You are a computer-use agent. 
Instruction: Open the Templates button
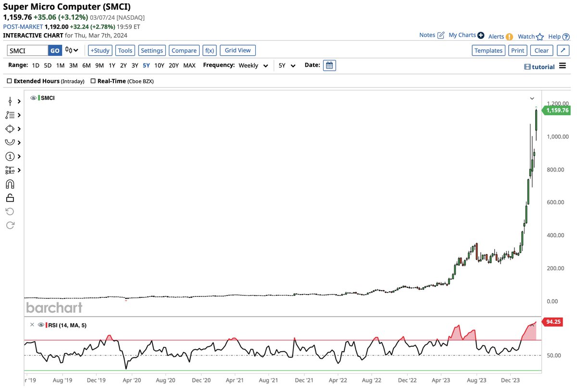pyautogui.click(x=489, y=50)
